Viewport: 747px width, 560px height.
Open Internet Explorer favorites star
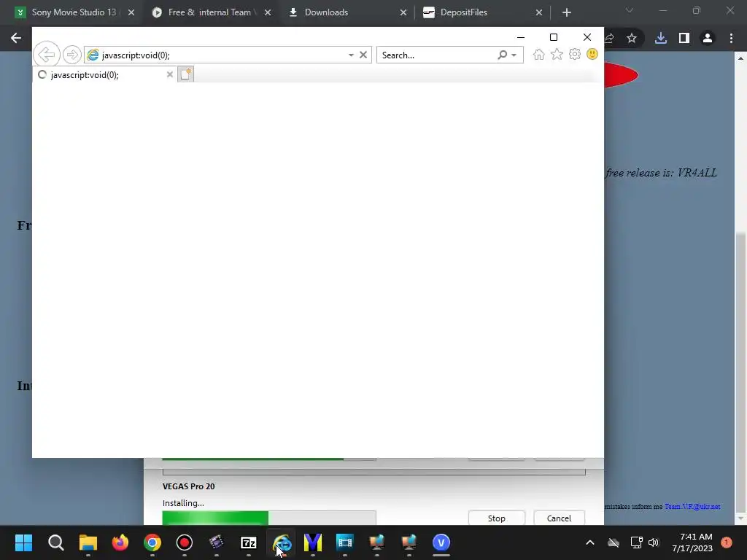pyautogui.click(x=557, y=54)
